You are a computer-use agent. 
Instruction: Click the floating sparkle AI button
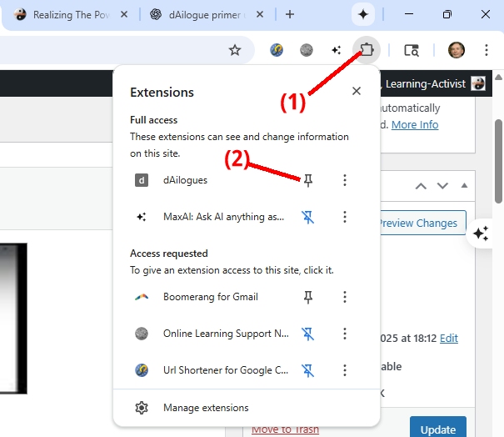click(x=481, y=234)
